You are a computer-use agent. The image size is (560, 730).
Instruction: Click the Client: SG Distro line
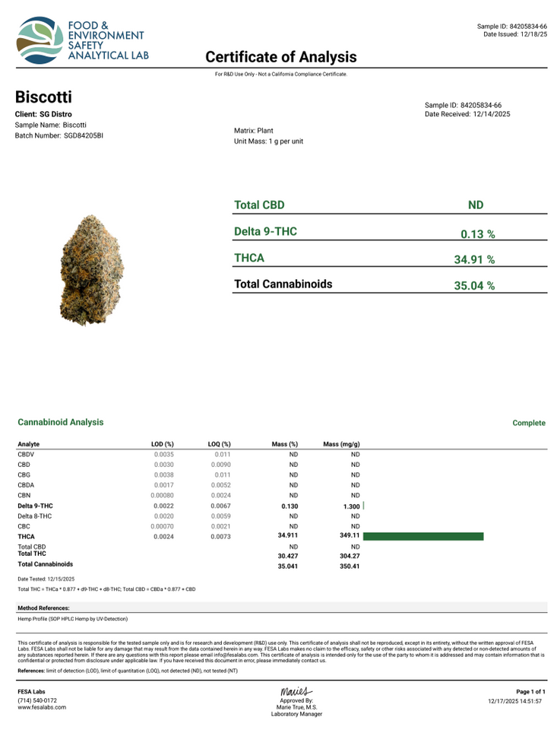click(43, 114)
